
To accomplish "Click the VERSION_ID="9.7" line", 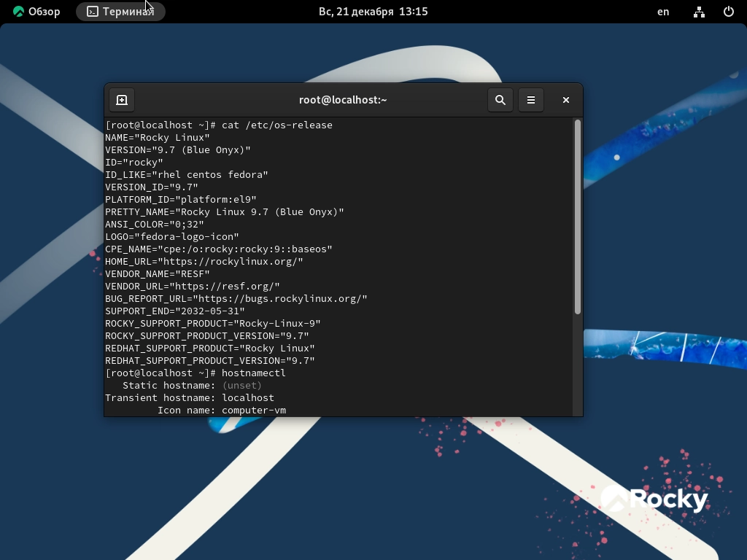I will click(x=152, y=187).
